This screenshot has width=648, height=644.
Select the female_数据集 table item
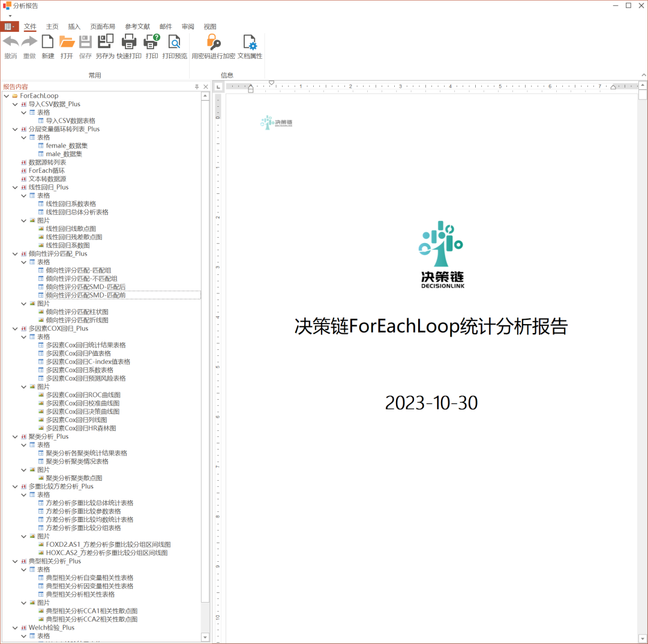(x=67, y=145)
